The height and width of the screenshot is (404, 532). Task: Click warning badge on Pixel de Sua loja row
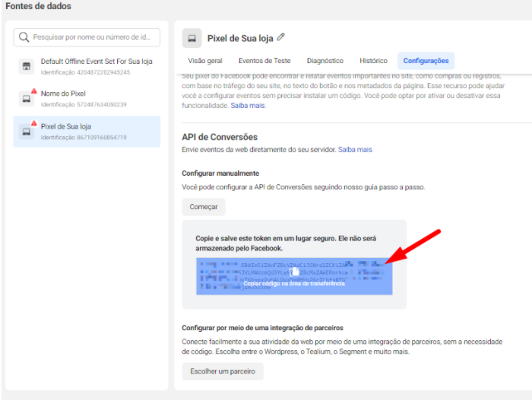pyautogui.click(x=34, y=123)
